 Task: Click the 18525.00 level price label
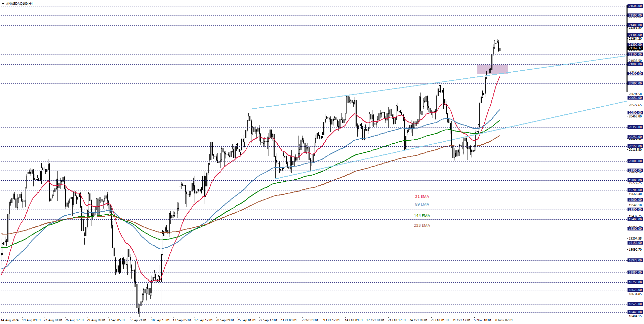coord(635,304)
